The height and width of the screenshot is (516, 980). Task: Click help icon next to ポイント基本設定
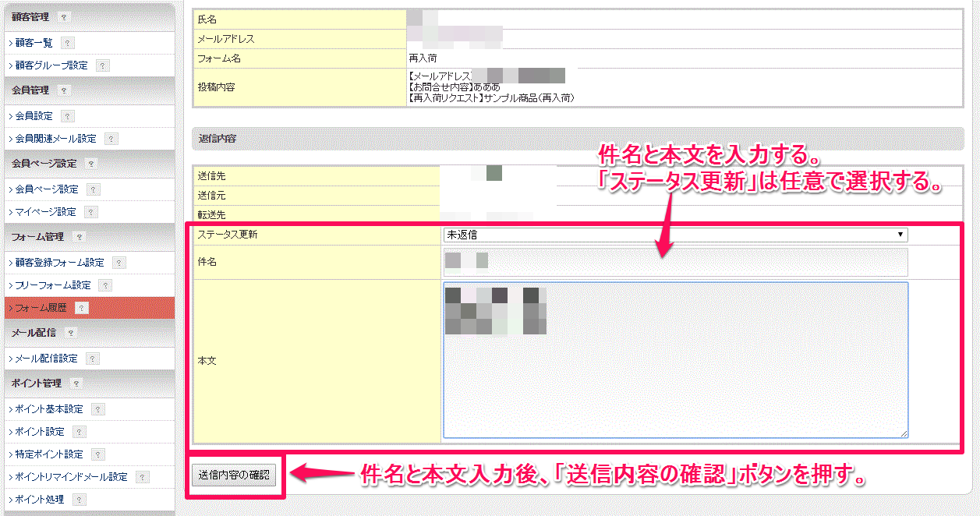[x=97, y=409]
